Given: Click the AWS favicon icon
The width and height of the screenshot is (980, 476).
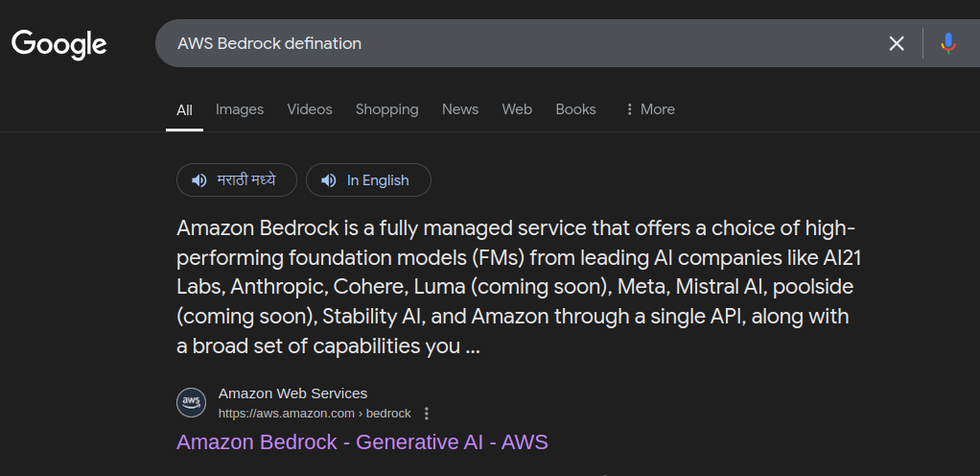Looking at the screenshot, I should (x=191, y=402).
